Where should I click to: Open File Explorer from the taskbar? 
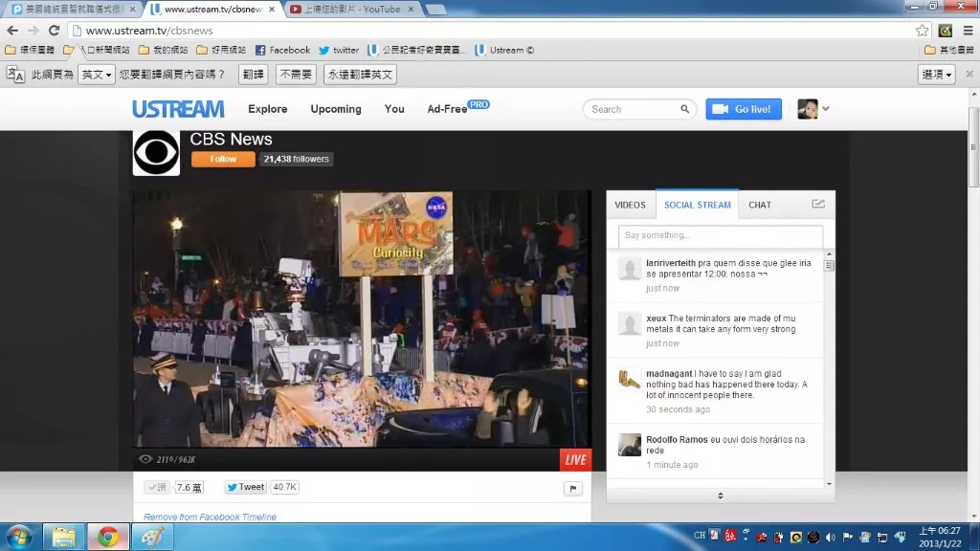click(x=63, y=538)
